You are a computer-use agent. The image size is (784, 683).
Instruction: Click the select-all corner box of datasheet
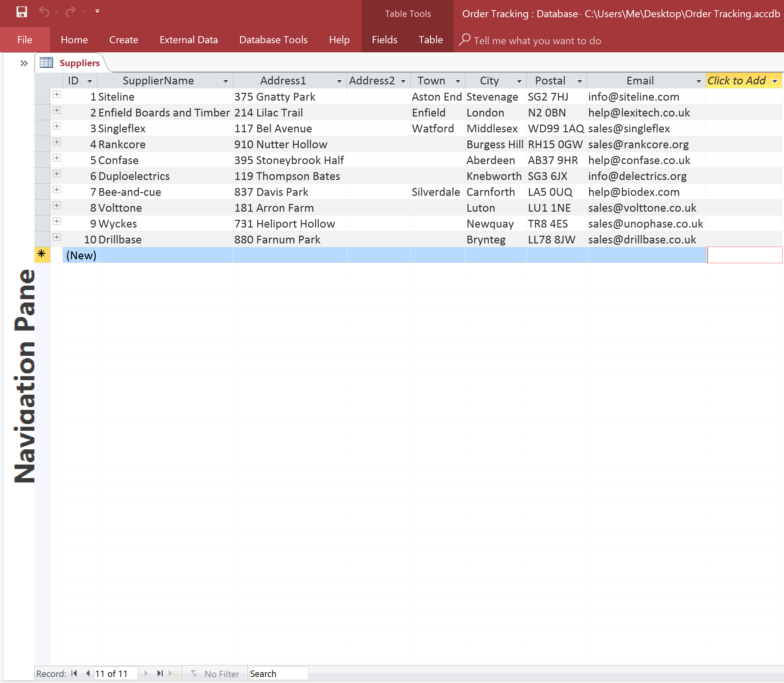[42, 81]
